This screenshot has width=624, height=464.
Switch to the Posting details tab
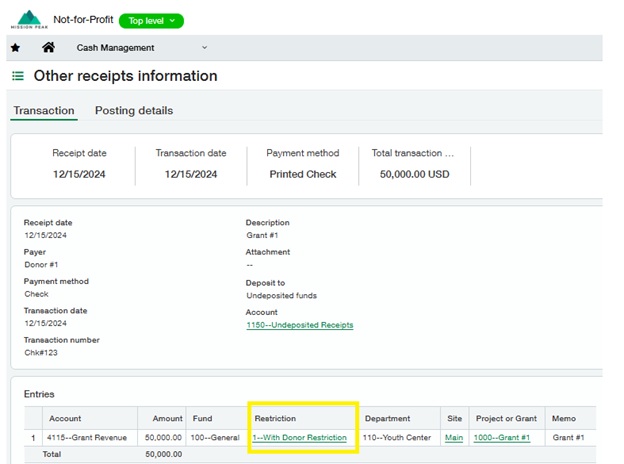[x=134, y=111]
